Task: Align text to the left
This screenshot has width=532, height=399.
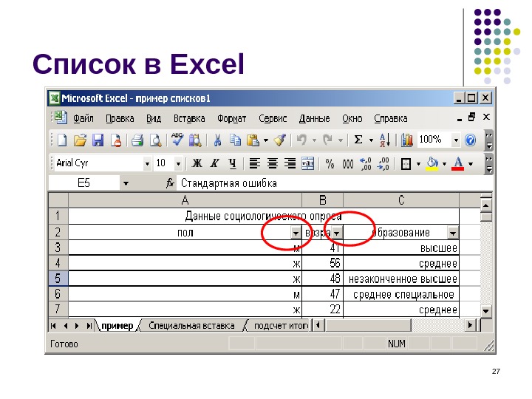Action: click(x=255, y=163)
